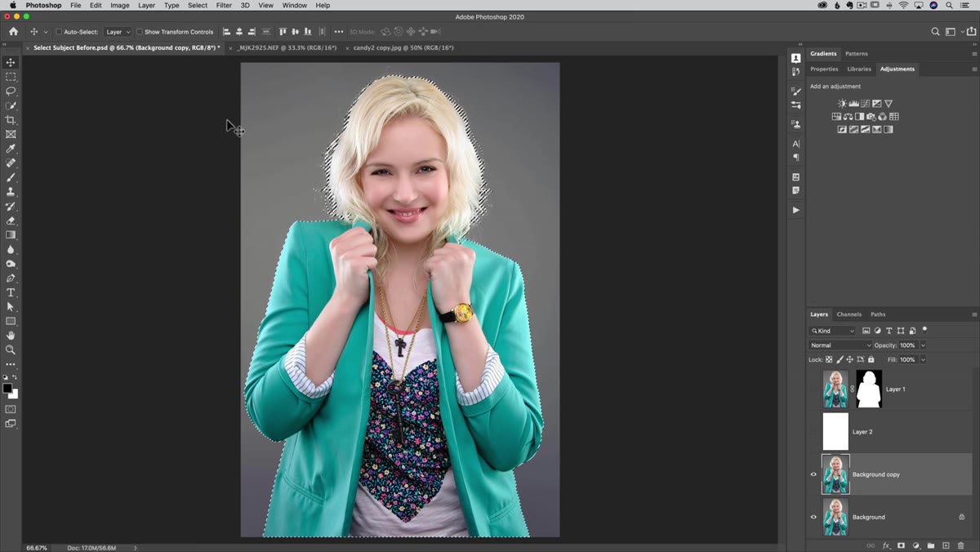
Task: Select the Rectangular Marquee tool
Action: (11, 77)
